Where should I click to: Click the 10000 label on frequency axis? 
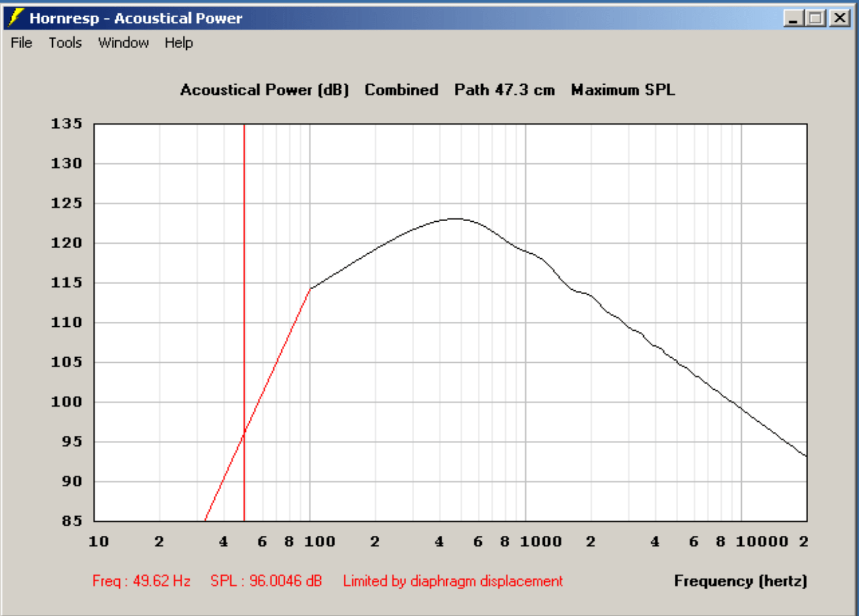(762, 541)
